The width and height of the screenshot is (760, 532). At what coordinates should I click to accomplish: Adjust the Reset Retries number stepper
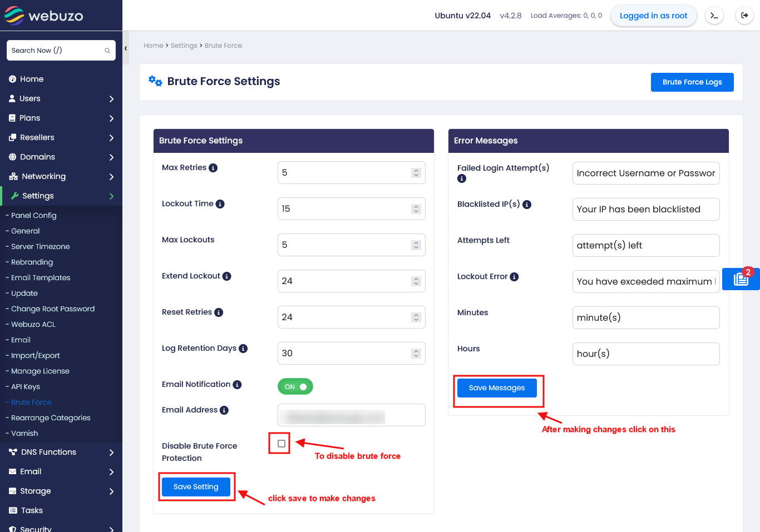tap(416, 317)
